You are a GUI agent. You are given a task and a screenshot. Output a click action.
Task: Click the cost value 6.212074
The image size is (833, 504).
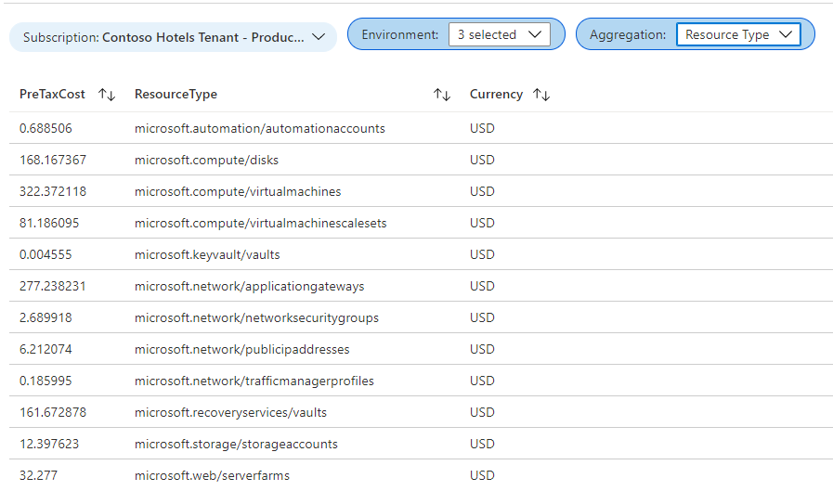[x=46, y=349]
